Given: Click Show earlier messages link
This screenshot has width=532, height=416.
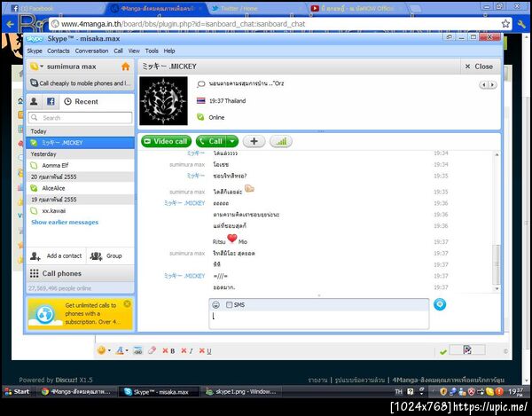Looking at the screenshot, I should click(x=65, y=223).
